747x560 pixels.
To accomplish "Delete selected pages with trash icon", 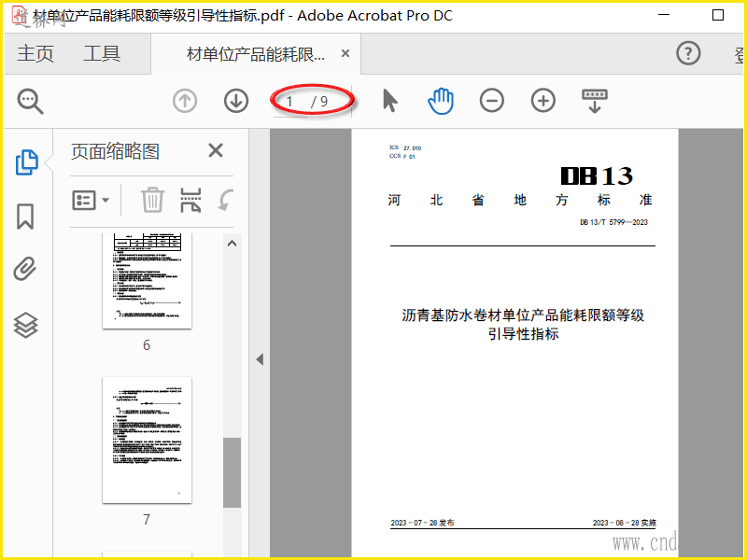I will pos(152,200).
